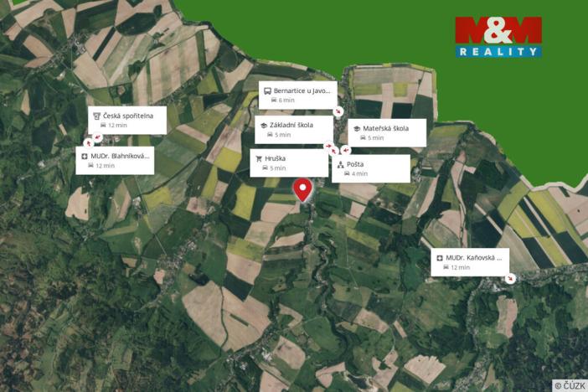Open the Česká spořitelna info card
Image resolution: width=588 pixels, height=392 pixels.
(x=127, y=120)
